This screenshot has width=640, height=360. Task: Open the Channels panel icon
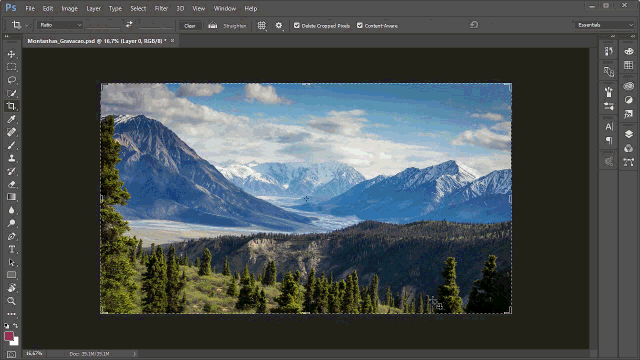[629, 148]
